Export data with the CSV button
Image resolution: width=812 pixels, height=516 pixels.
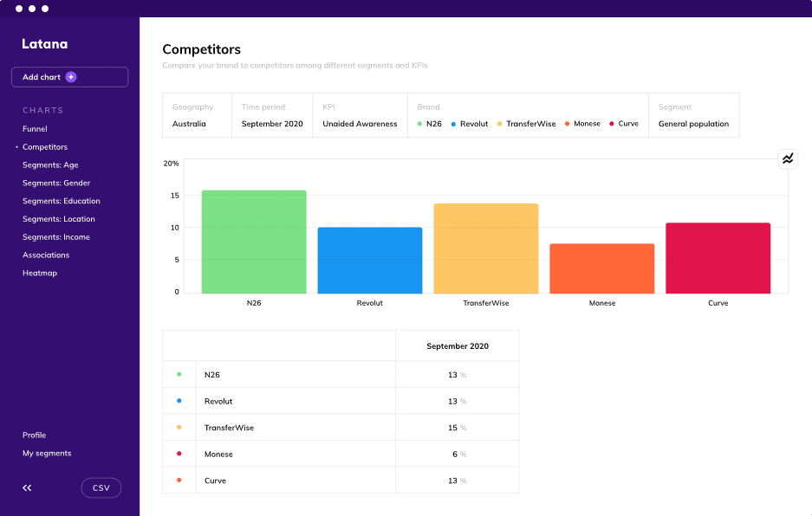101,488
